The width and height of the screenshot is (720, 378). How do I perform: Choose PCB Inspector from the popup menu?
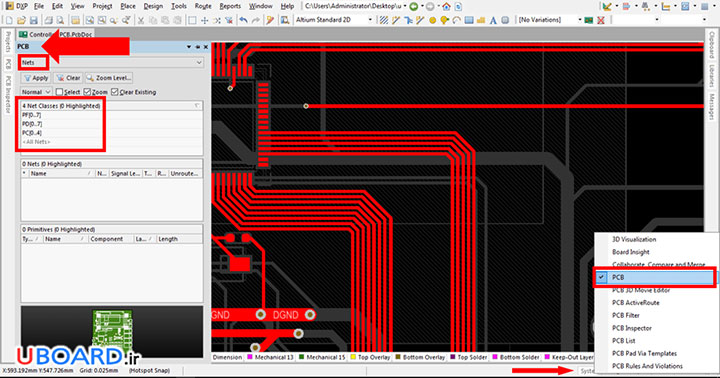(631, 328)
